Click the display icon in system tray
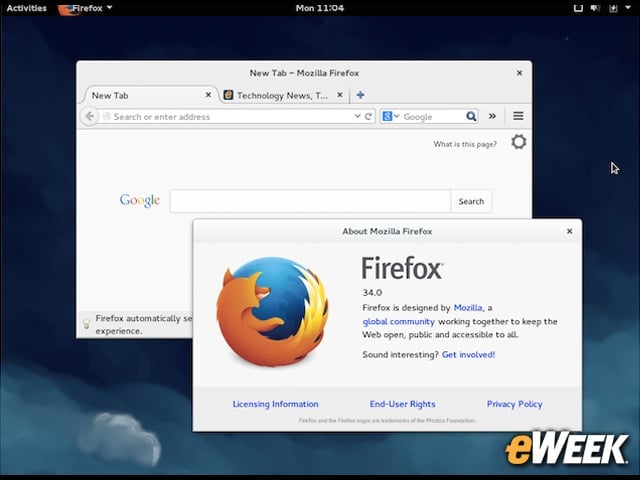Screen dimensions: 640x480 point(578,8)
